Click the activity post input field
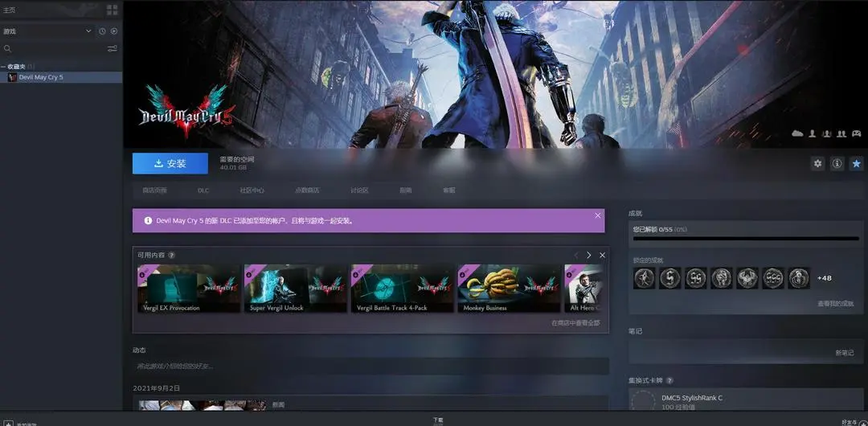This screenshot has width=868, height=426. (x=371, y=367)
